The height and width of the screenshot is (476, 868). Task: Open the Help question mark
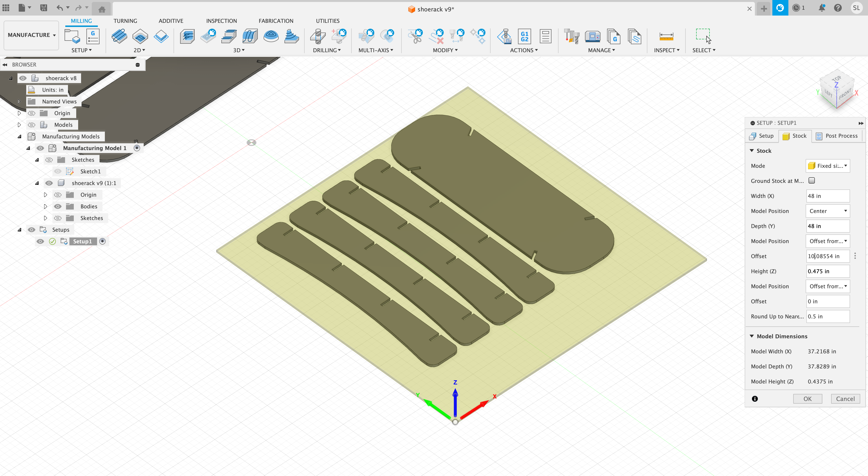click(838, 8)
